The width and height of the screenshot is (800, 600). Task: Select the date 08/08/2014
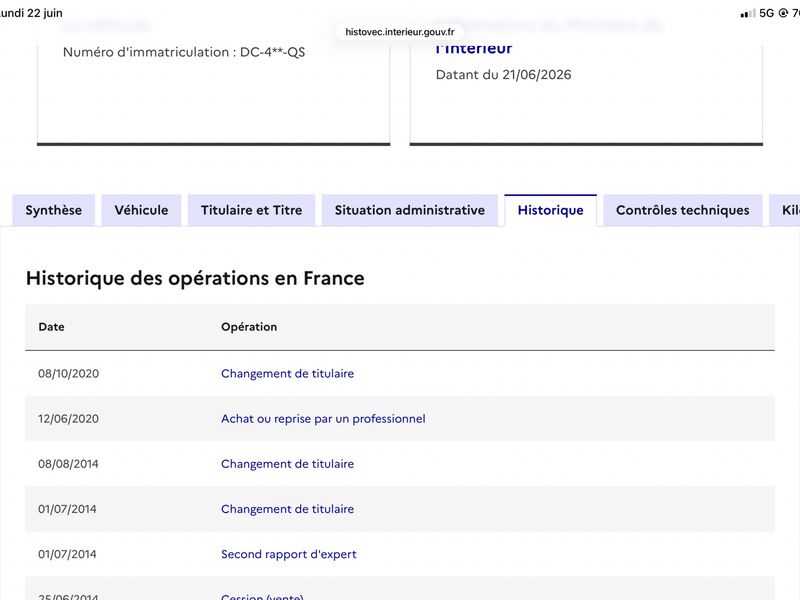click(68, 464)
